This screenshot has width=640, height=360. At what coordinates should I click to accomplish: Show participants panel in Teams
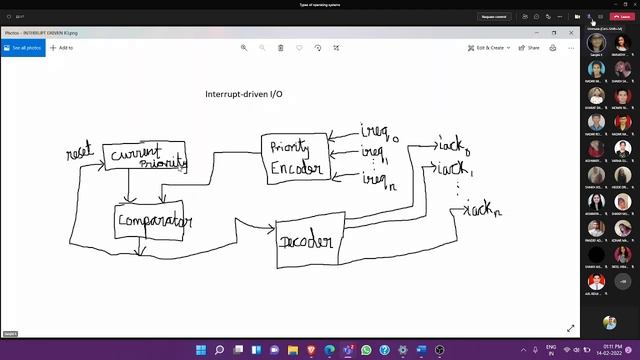pyautogui.click(x=525, y=17)
